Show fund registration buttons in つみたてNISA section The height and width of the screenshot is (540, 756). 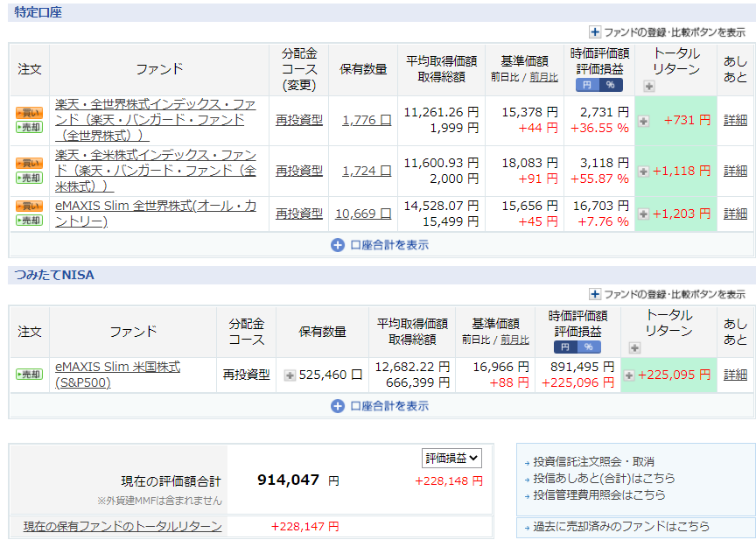coord(668,294)
